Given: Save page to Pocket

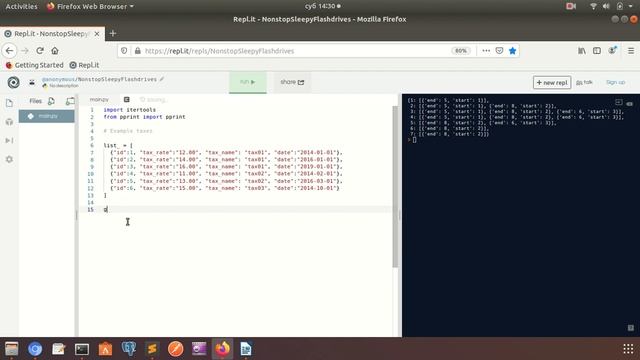Looking at the screenshot, I should (x=499, y=51).
